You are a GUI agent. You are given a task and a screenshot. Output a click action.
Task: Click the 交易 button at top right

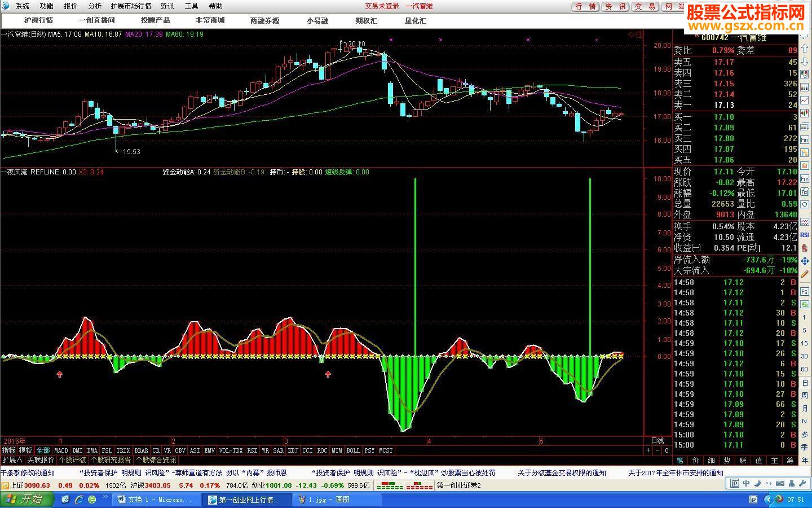645,7
